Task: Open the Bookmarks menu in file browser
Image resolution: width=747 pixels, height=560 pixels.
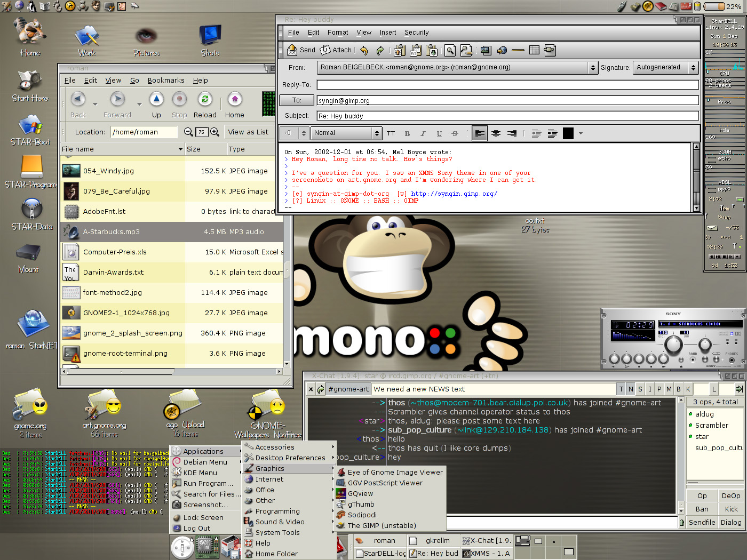Action: [x=166, y=81]
